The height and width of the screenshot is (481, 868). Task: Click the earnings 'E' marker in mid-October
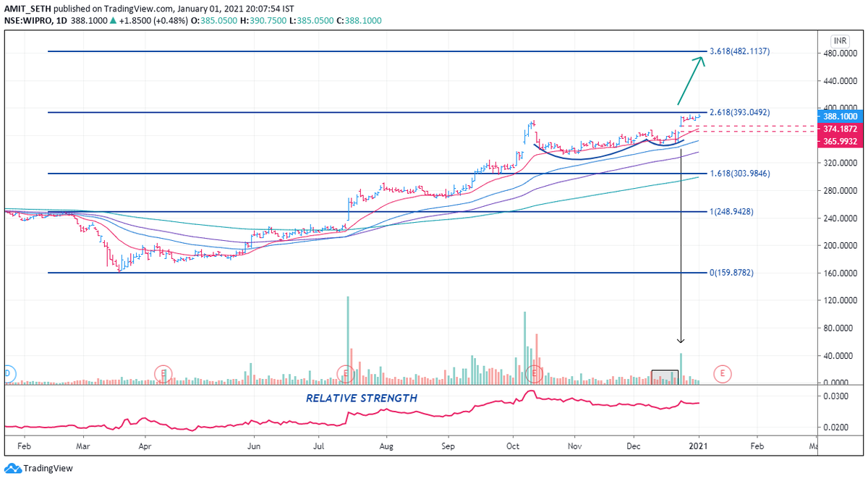point(535,374)
